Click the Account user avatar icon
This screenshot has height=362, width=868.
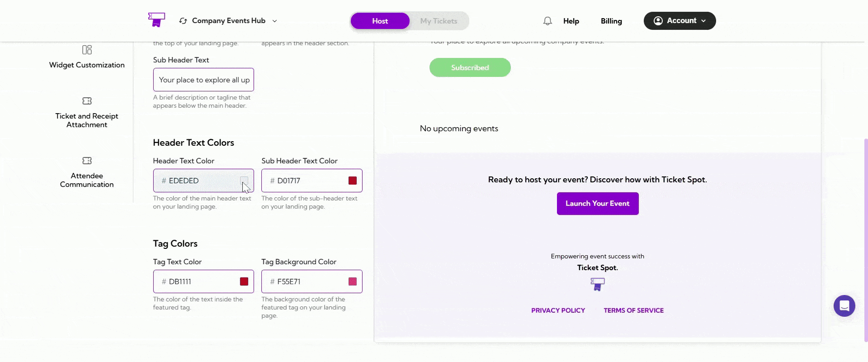(658, 21)
